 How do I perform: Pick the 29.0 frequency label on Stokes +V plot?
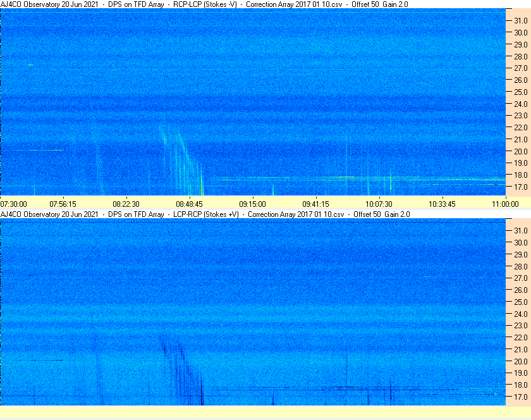tap(521, 254)
